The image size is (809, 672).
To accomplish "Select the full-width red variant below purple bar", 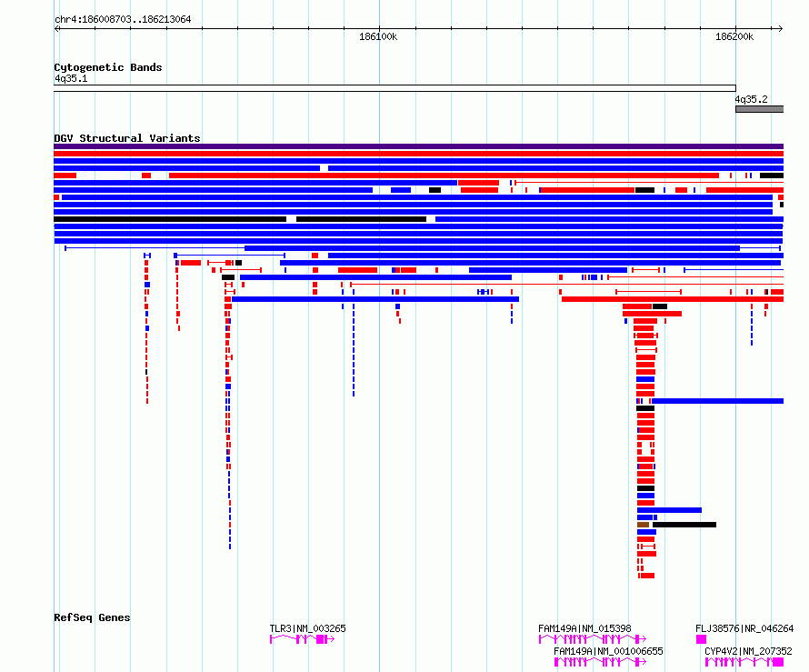I will point(418,154).
